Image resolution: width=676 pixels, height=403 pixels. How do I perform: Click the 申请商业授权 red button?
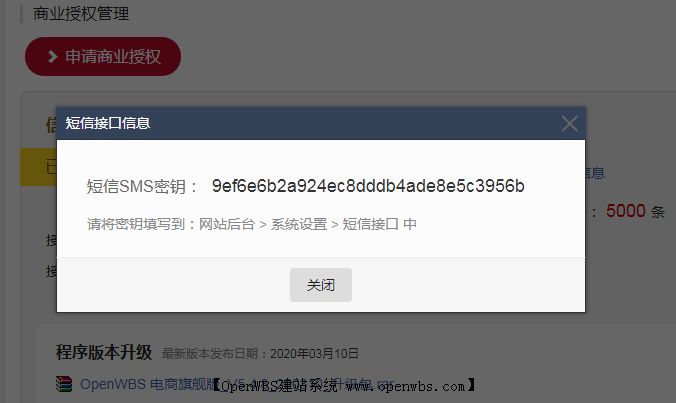(x=103, y=56)
